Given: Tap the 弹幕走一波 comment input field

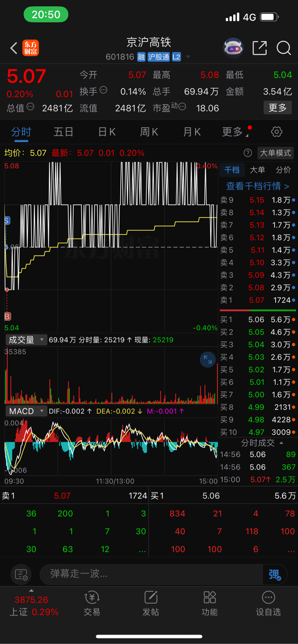Looking at the screenshot, I should (151, 574).
